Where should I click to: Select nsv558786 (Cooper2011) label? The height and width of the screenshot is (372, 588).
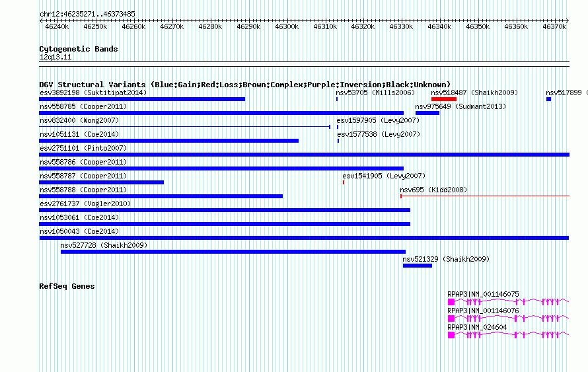click(83, 162)
